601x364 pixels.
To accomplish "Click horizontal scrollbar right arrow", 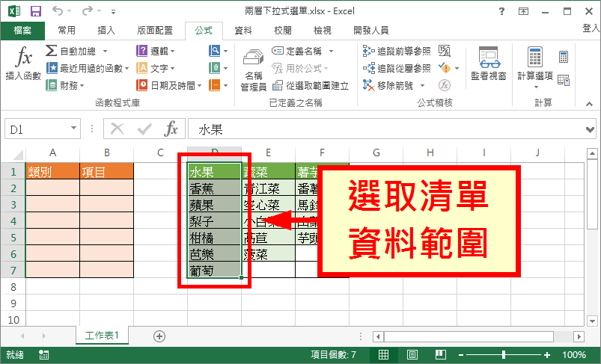I will coord(579,336).
